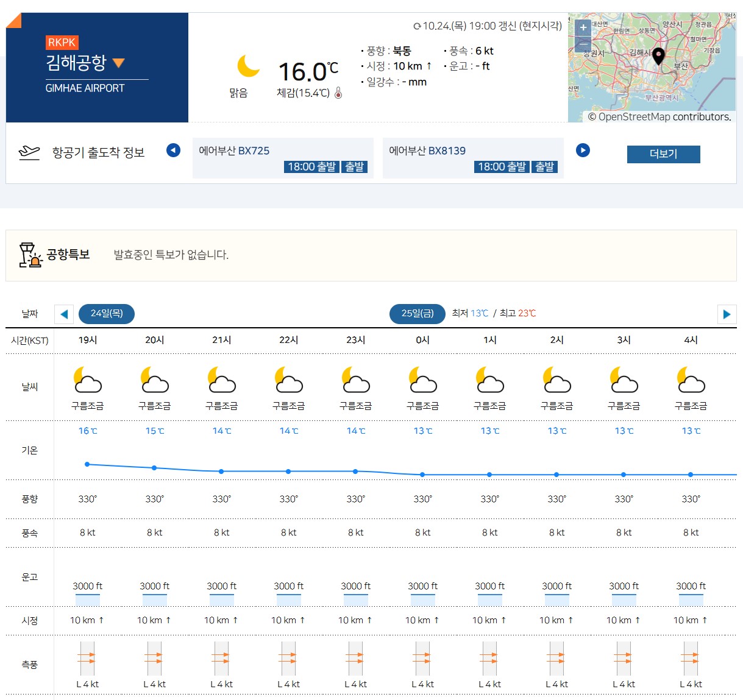743x700 pixels.
Task: Click the control tower icon next to 공항특보
Action: click(29, 255)
